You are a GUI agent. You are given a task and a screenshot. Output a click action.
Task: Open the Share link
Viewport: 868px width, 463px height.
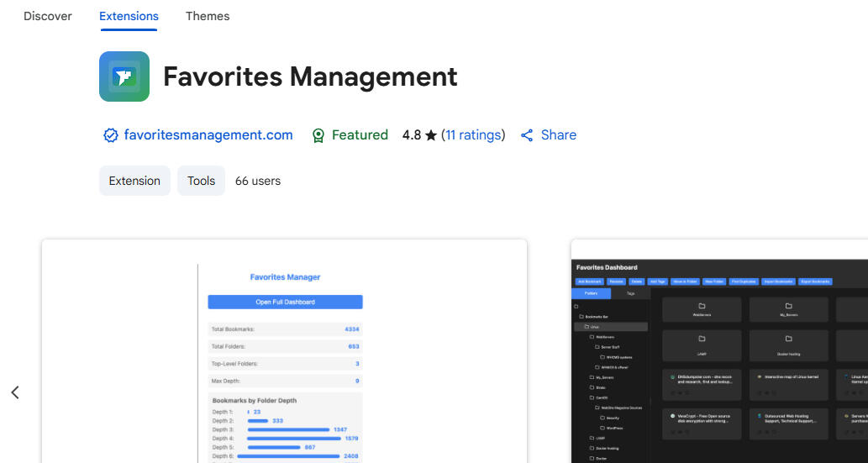pyautogui.click(x=559, y=134)
